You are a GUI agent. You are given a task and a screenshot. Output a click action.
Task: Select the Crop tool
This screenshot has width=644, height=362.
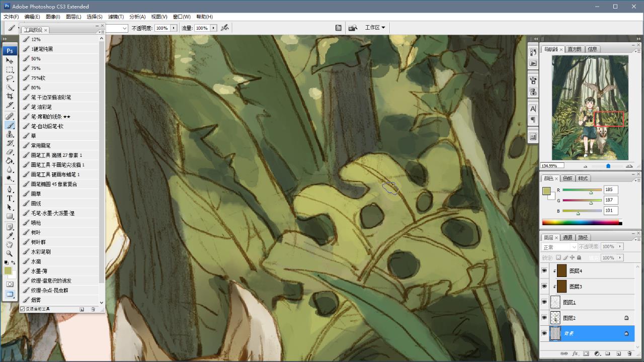tap(10, 97)
